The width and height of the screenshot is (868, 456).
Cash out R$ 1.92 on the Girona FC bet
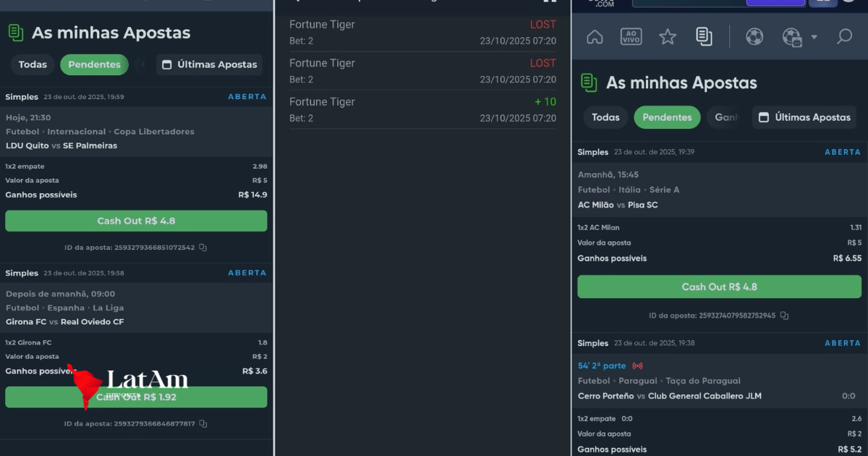136,397
